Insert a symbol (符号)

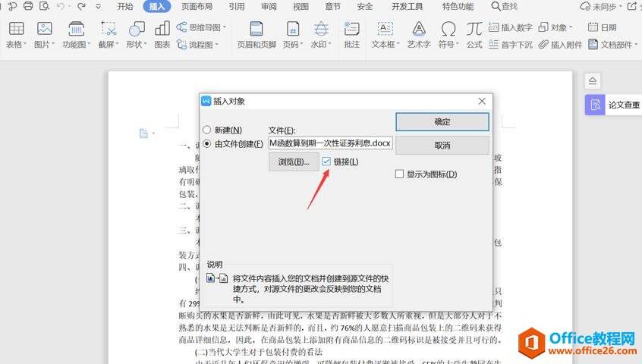[448, 35]
